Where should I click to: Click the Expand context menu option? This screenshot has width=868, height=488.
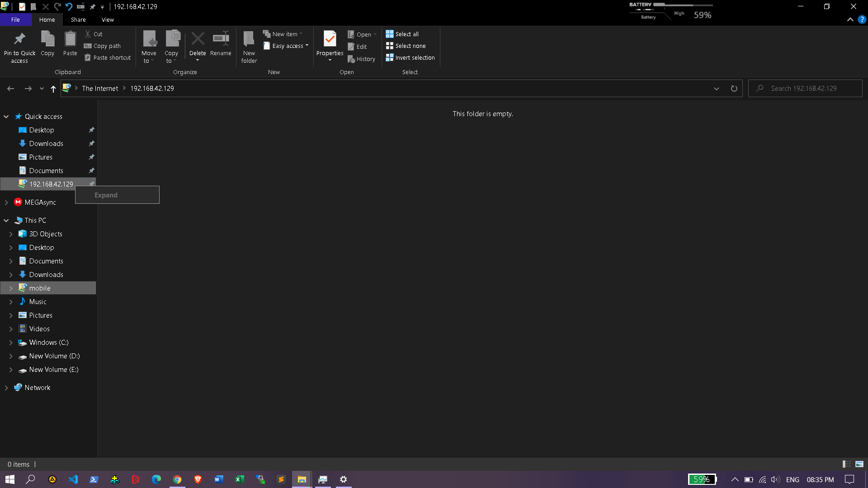pos(117,194)
